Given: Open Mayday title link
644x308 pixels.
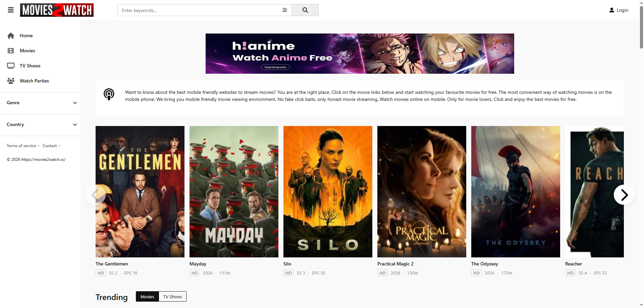Looking at the screenshot, I should click(x=198, y=264).
